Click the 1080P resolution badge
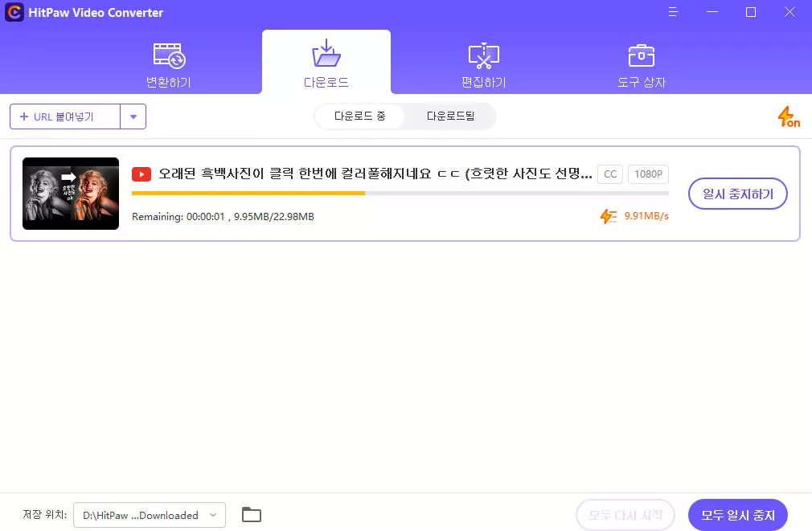This screenshot has width=812, height=531. pos(648,174)
